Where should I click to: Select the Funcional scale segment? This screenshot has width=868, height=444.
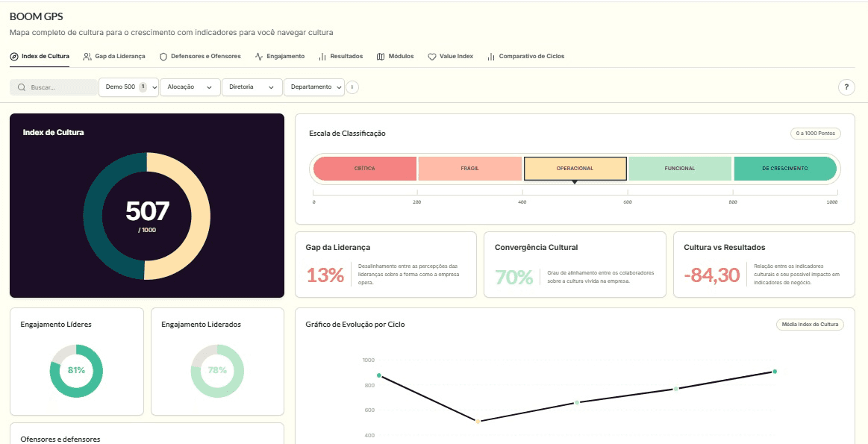pos(681,169)
